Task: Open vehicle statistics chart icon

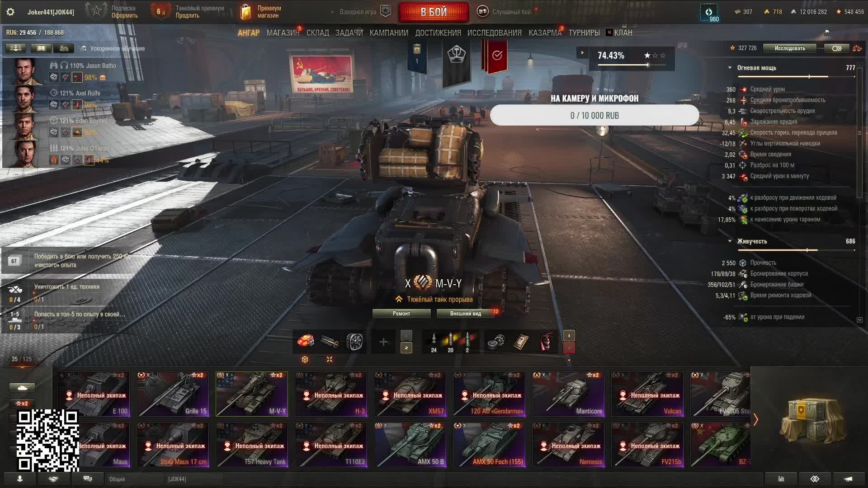Action: click(x=781, y=479)
